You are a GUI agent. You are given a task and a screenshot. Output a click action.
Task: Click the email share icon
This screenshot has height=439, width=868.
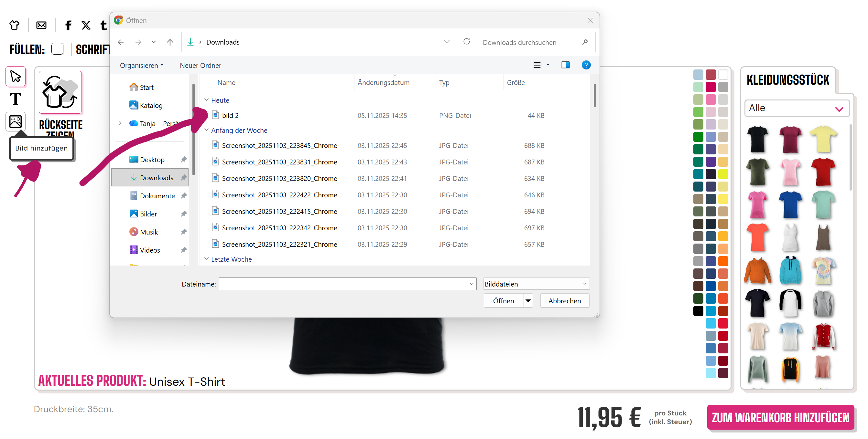point(41,25)
